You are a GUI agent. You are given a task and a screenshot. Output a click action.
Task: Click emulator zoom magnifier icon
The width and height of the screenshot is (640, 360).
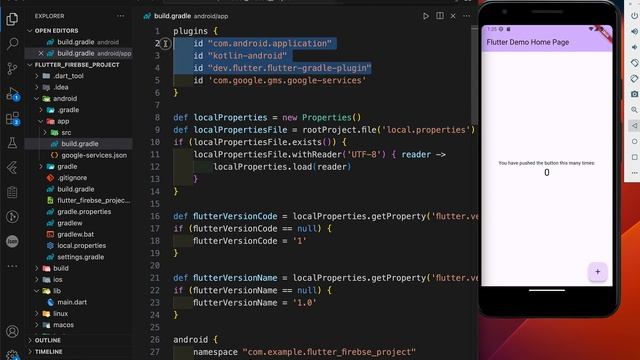(x=634, y=110)
